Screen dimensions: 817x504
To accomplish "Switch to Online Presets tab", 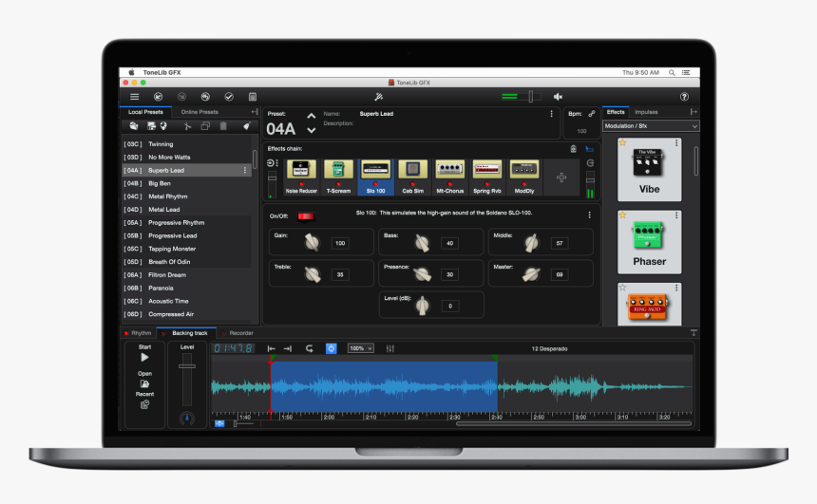I will coord(199,112).
